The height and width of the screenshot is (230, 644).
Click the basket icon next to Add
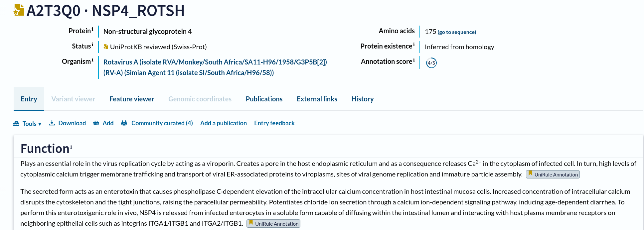[96, 123]
